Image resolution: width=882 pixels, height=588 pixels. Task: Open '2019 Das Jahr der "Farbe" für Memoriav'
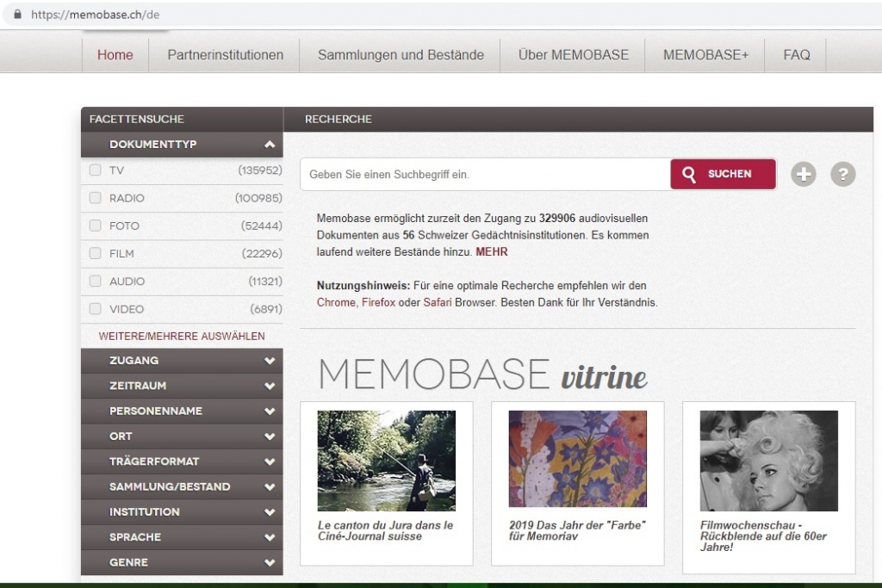pyautogui.click(x=577, y=530)
